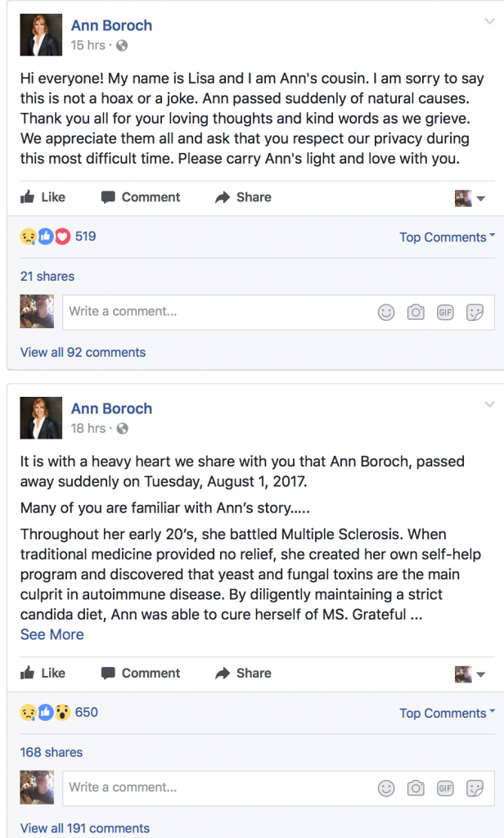
Task: Click Comment on the second post
Action: [141, 673]
